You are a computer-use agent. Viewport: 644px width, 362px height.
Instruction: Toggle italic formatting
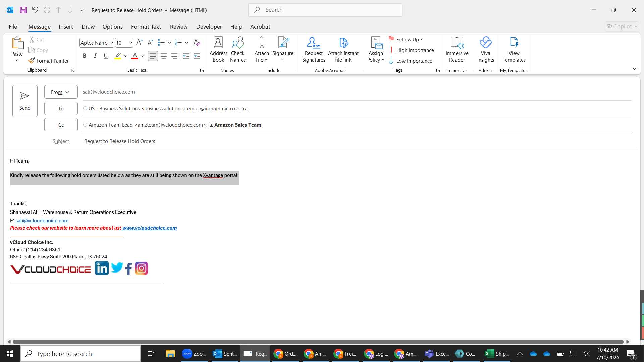pyautogui.click(x=95, y=56)
